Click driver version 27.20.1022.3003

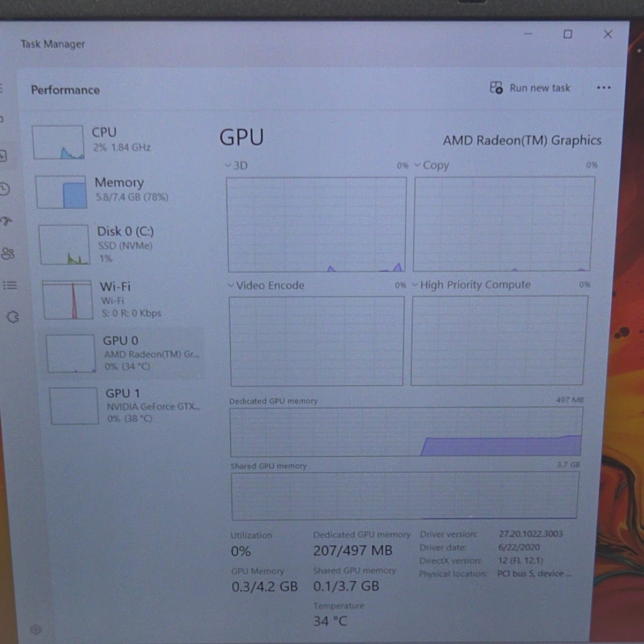coord(531,534)
